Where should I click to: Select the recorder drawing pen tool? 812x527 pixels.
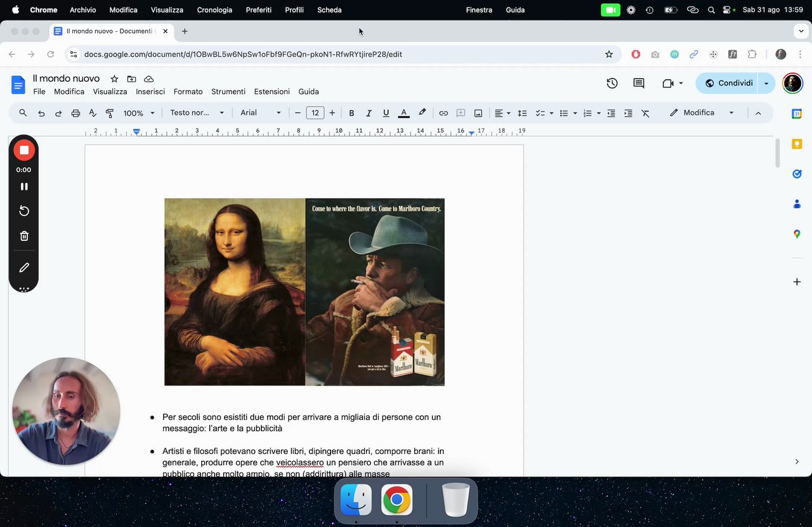coord(24,268)
